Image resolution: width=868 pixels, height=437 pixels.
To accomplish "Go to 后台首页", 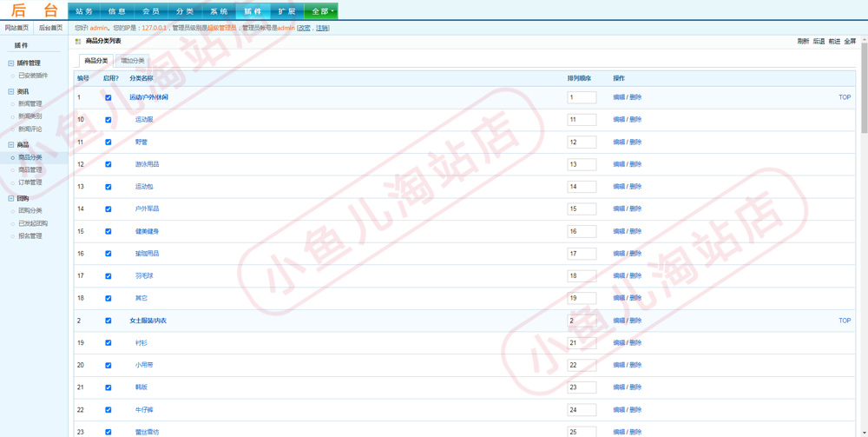I will point(51,28).
